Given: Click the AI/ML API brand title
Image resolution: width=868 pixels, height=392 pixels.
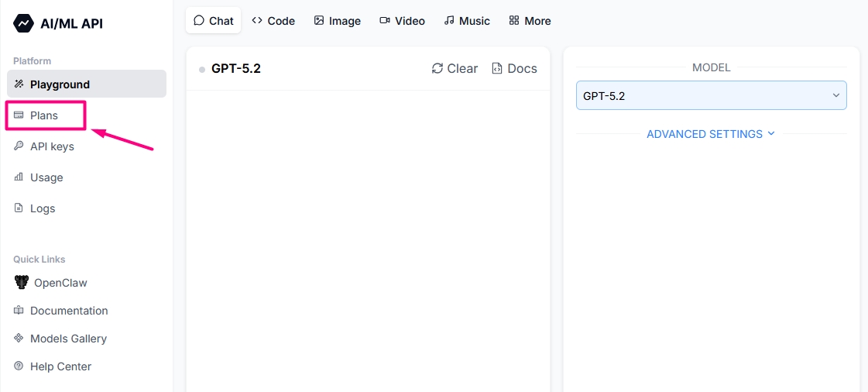Looking at the screenshot, I should click(x=71, y=23).
